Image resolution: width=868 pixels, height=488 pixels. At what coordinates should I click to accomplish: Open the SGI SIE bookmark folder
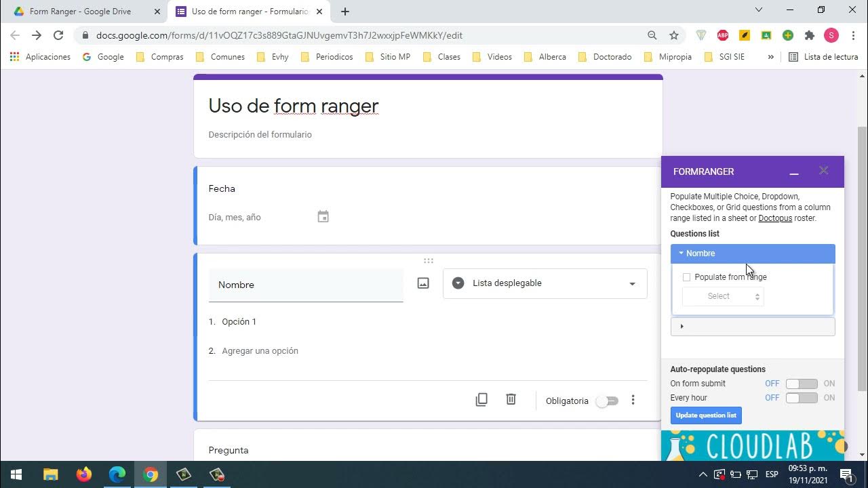725,57
